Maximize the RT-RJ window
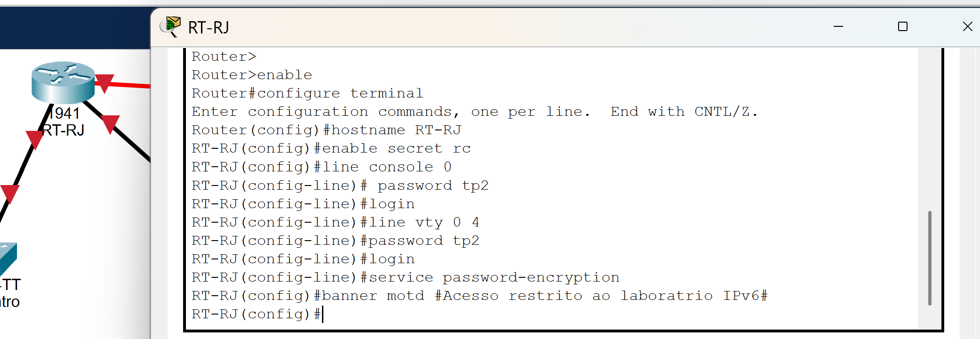The width and height of the screenshot is (980, 339). click(902, 27)
